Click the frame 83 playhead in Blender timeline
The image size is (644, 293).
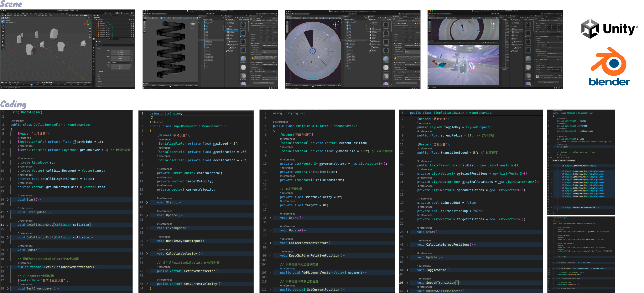(x=32, y=85)
